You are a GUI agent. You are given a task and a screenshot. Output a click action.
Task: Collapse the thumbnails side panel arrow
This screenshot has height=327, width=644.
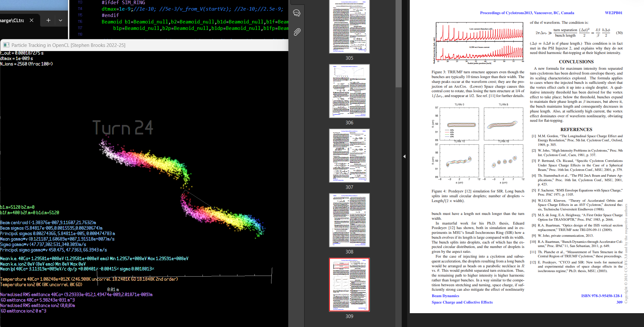coord(404,156)
